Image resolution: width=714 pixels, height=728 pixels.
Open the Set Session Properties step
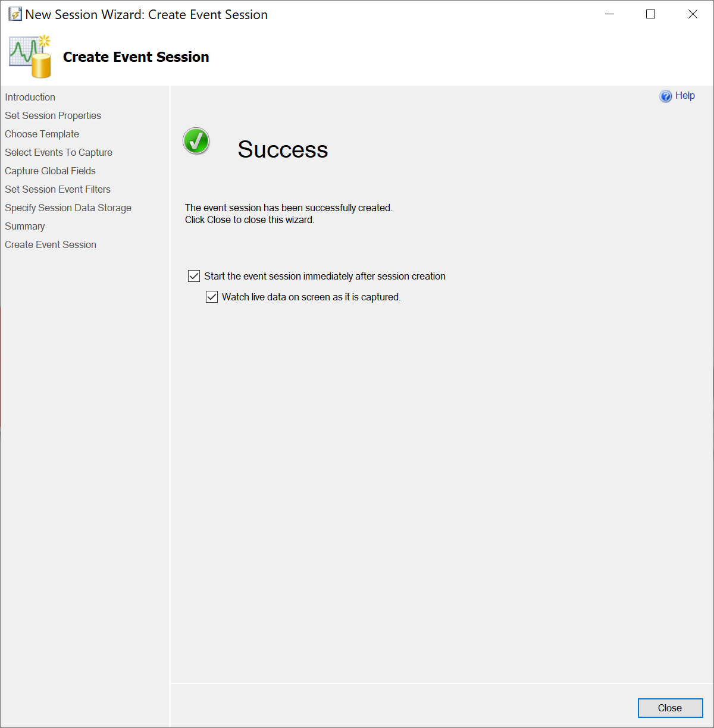53,115
